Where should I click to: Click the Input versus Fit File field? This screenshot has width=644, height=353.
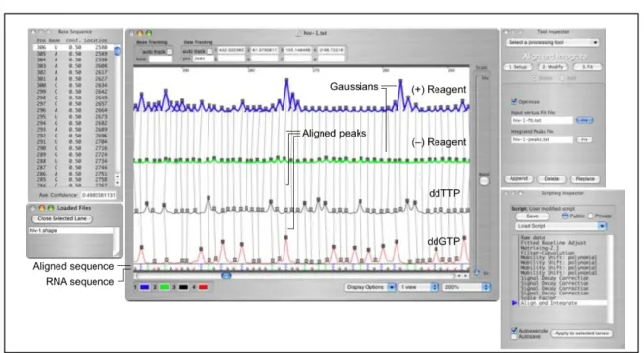542,120
